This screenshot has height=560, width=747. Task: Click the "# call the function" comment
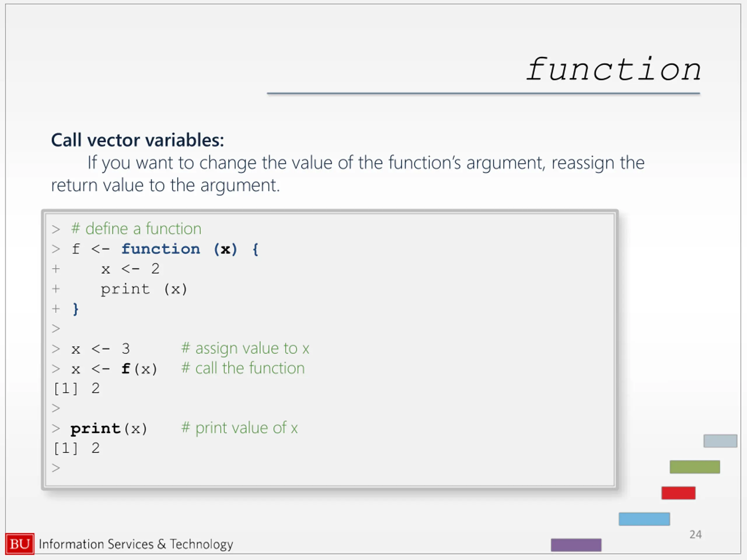click(x=243, y=368)
